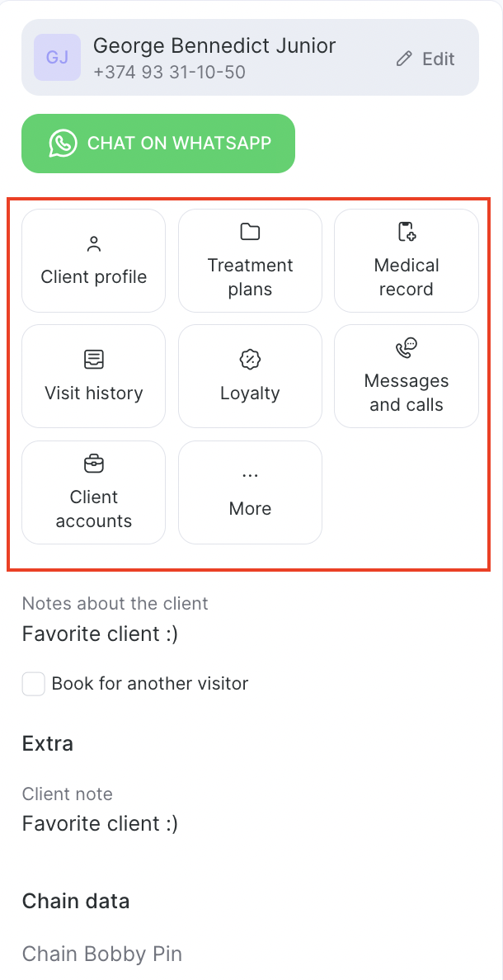This screenshot has width=503, height=980.
Task: Click the Client note field under Extra
Action: point(100,823)
